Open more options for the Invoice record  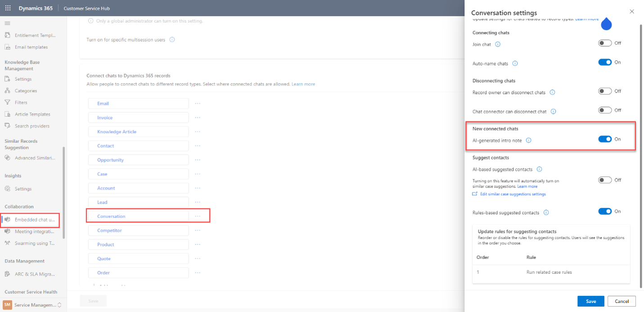point(197,117)
